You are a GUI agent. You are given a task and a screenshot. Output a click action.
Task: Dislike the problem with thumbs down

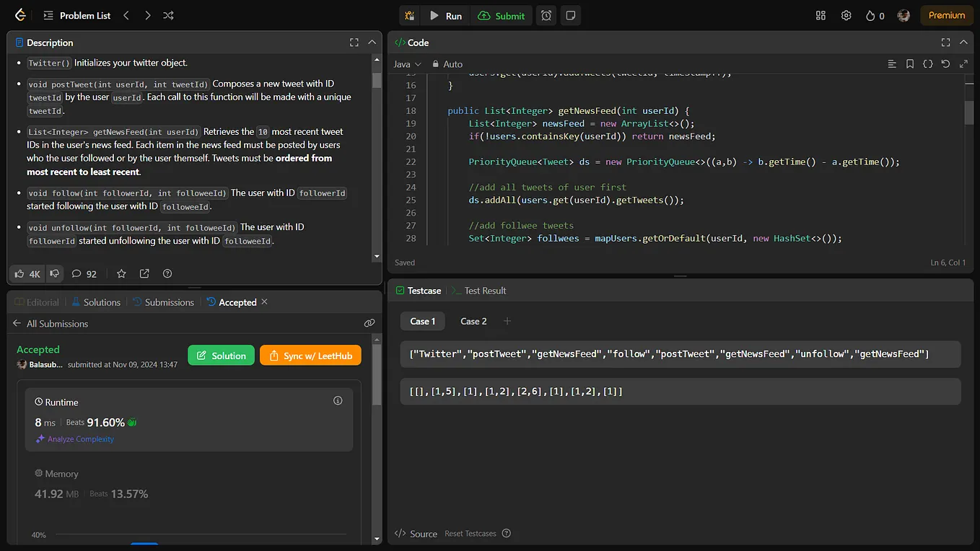click(x=54, y=273)
